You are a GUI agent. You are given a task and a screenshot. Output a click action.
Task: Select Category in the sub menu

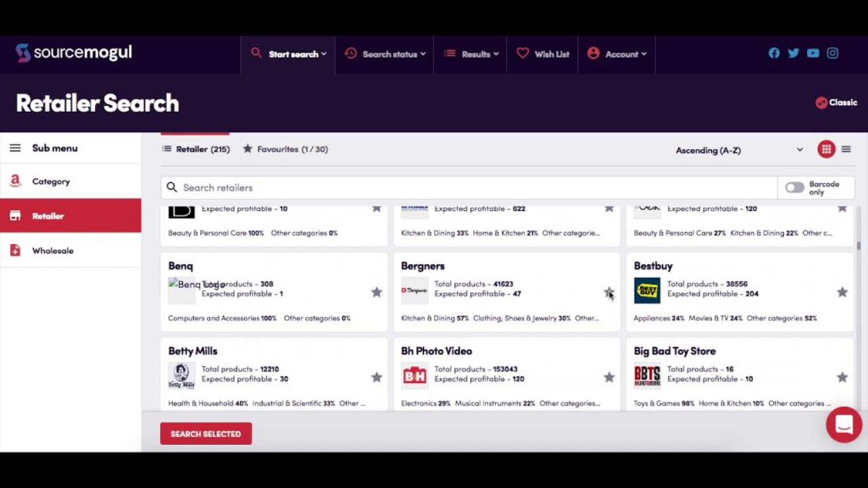70,181
